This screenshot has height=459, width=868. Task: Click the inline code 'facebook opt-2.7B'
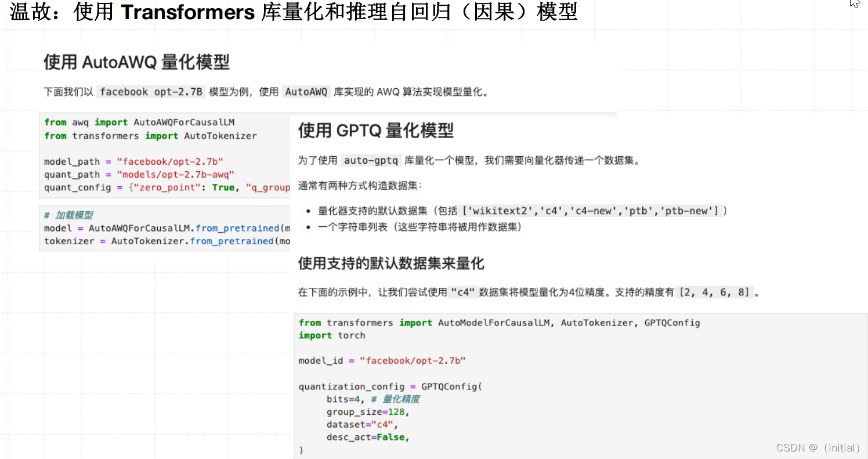(151, 92)
